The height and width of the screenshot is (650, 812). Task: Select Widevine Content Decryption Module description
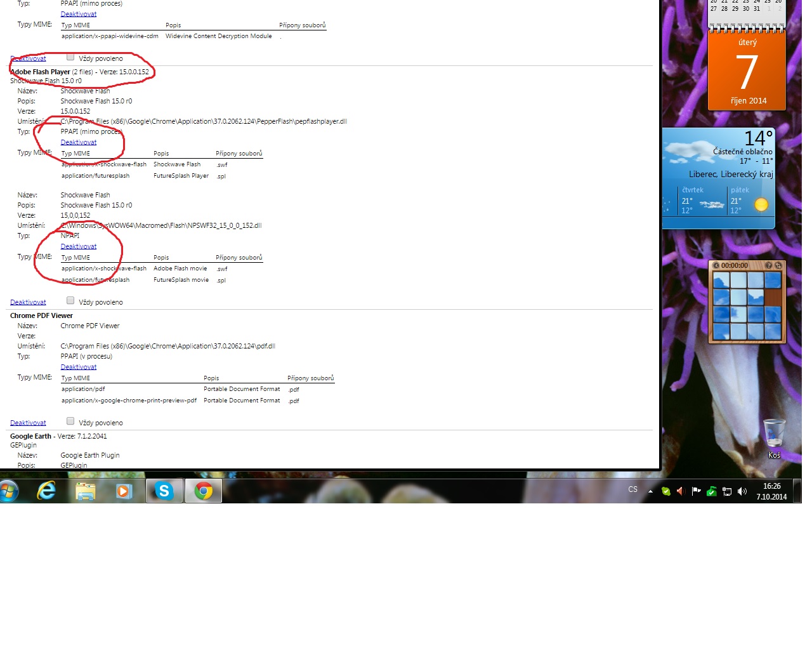pos(219,36)
